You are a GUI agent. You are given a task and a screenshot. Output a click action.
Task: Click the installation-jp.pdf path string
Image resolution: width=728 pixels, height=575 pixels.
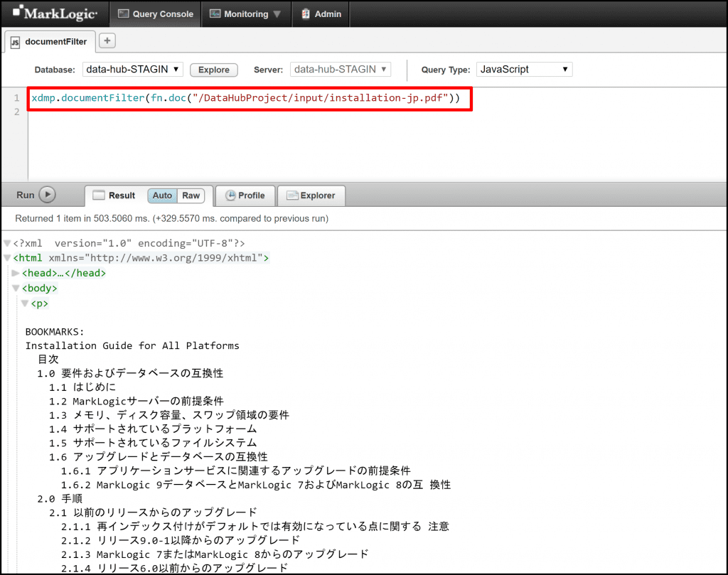[321, 98]
